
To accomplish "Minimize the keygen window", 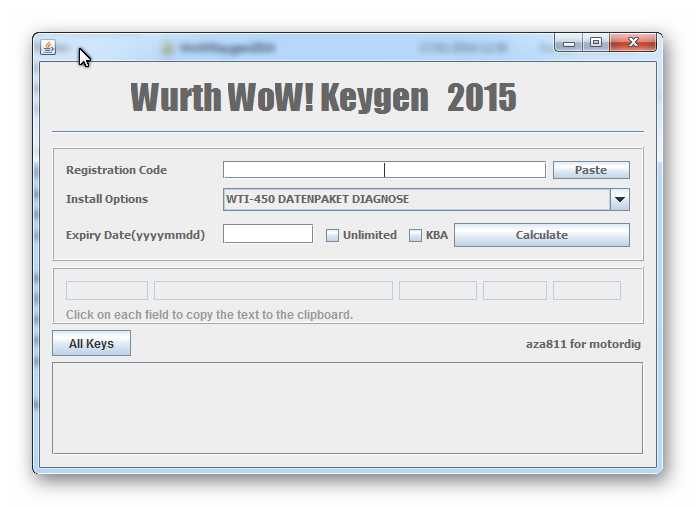I will pos(569,43).
